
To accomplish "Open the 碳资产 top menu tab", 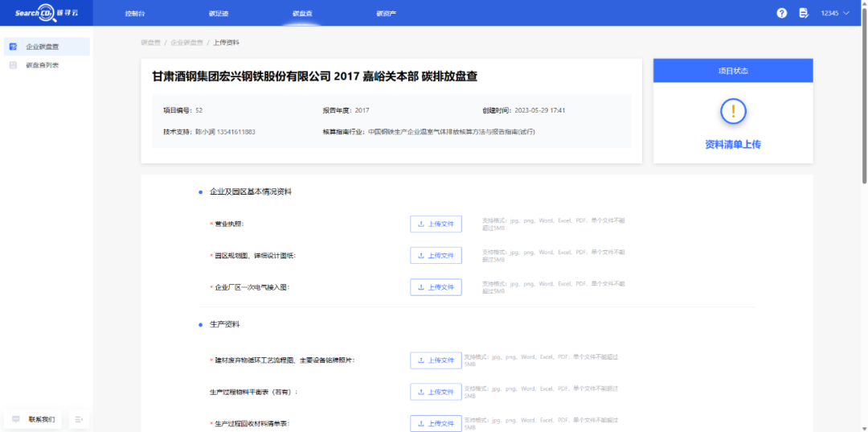I will point(386,14).
